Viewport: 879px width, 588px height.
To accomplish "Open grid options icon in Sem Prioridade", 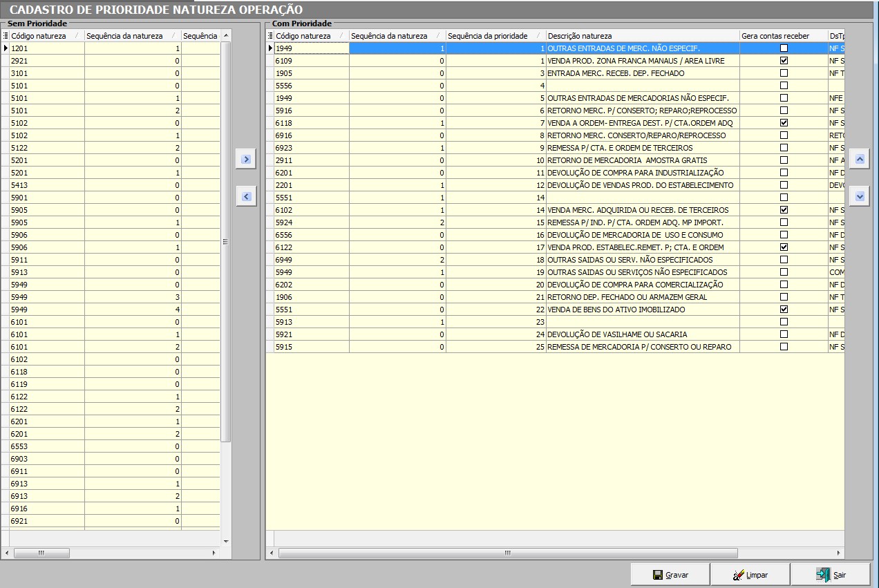I will pos(6,36).
